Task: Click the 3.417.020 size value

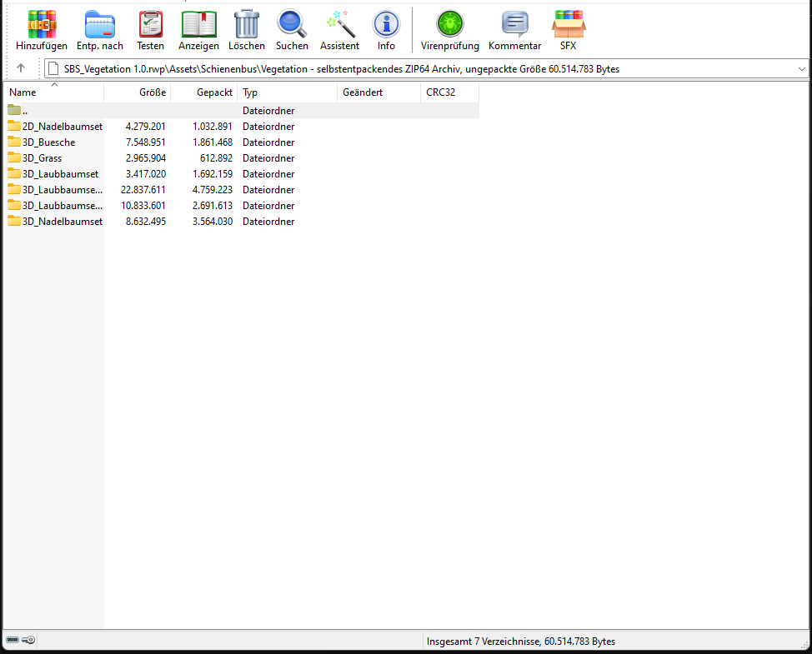Action: tap(146, 174)
